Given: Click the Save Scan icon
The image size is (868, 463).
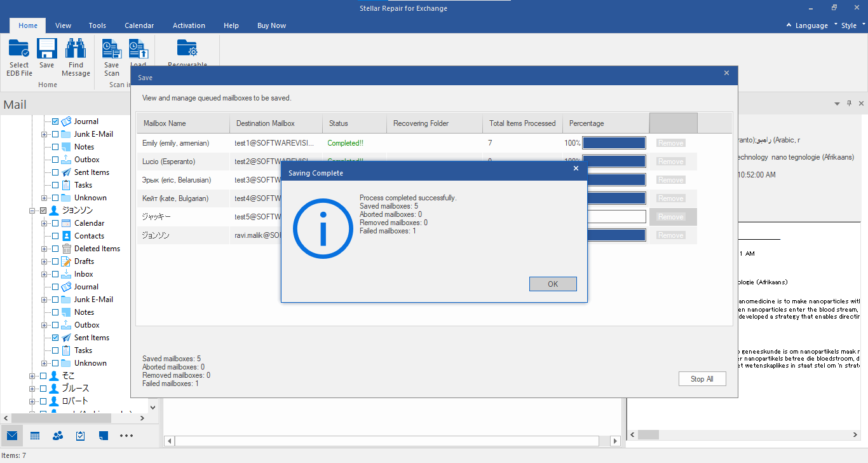Looking at the screenshot, I should point(112,49).
